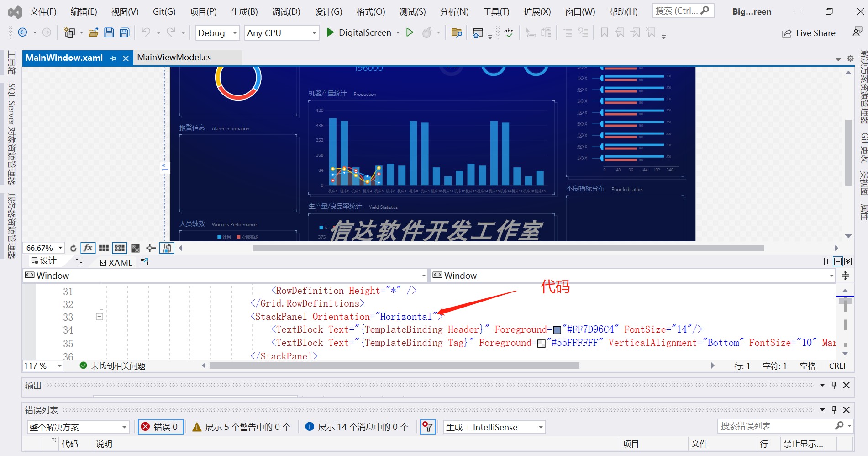This screenshot has height=456, width=868.
Task: Clear all bookmarks with the crossed bookmark icon
Action: coord(651,32)
